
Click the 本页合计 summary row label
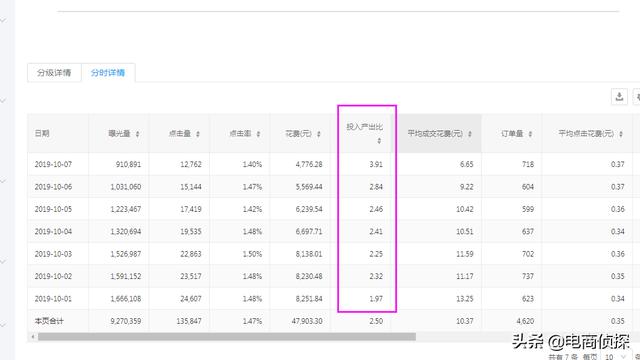(x=49, y=321)
